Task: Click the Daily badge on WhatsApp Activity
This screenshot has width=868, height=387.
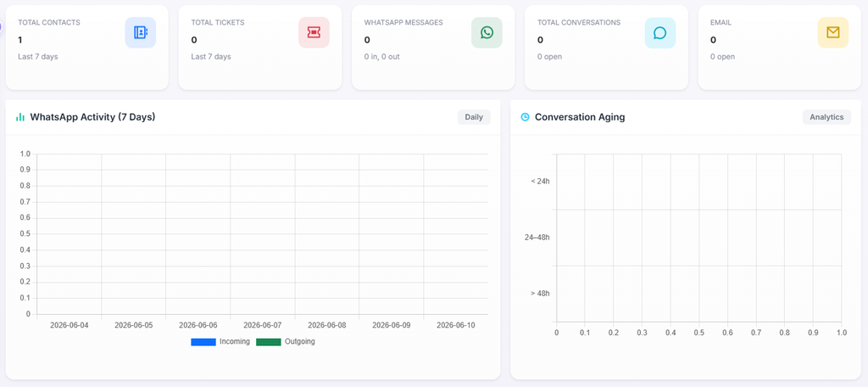Action: [x=474, y=117]
